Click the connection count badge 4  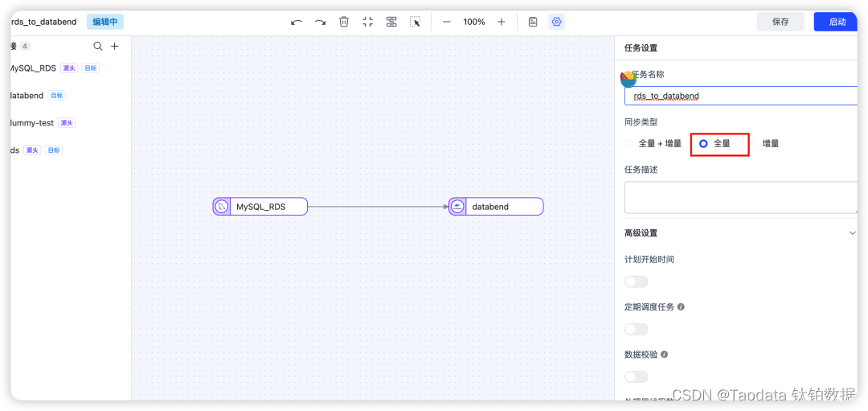(26, 46)
